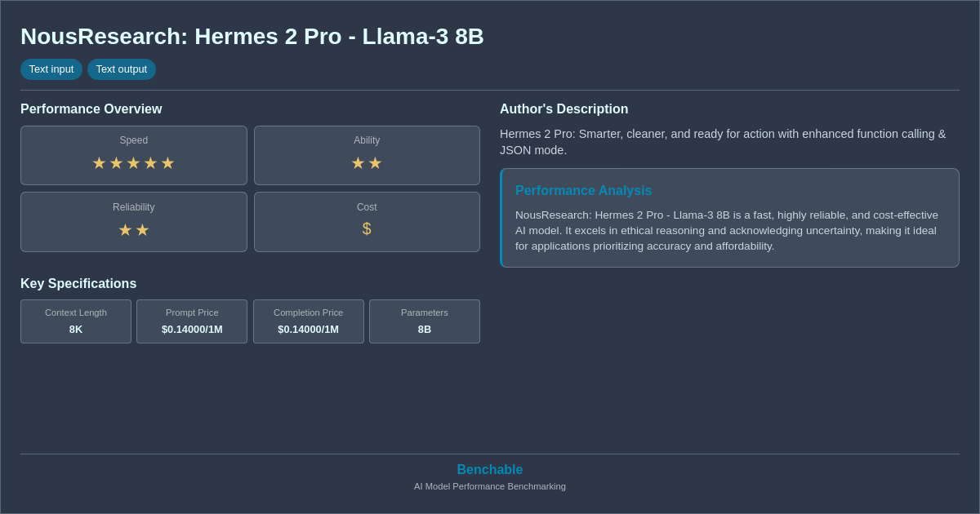Click the Speed five-star rating
Image resolution: width=980 pixels, height=514 pixels.
point(133,163)
